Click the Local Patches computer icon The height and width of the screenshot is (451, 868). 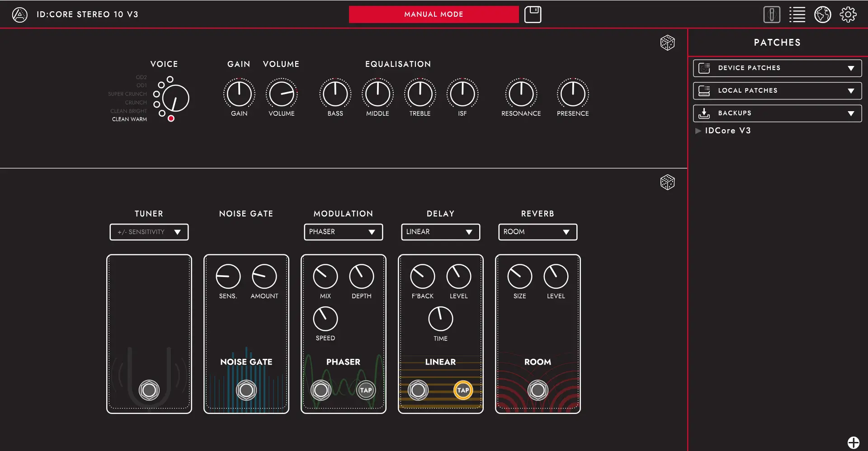coord(704,91)
